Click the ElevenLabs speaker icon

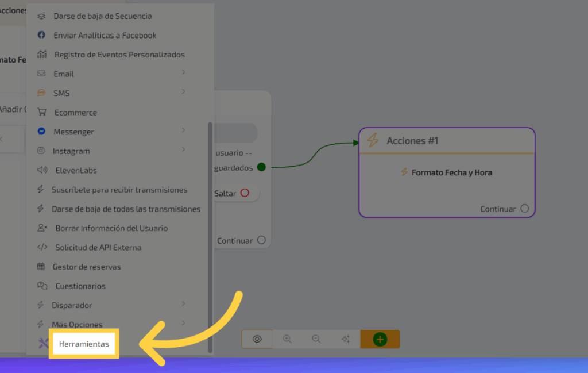41,170
